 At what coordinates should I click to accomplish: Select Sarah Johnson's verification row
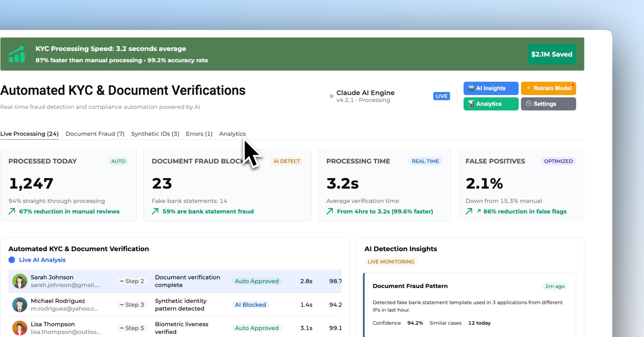click(x=175, y=281)
